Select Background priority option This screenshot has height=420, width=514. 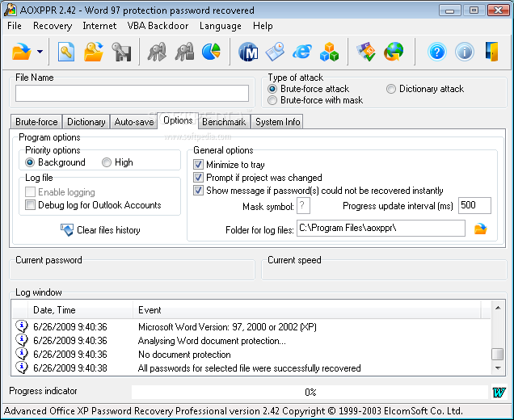coord(30,162)
